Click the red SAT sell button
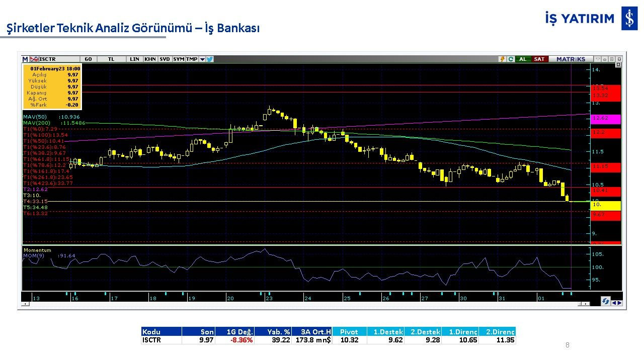 (x=539, y=59)
